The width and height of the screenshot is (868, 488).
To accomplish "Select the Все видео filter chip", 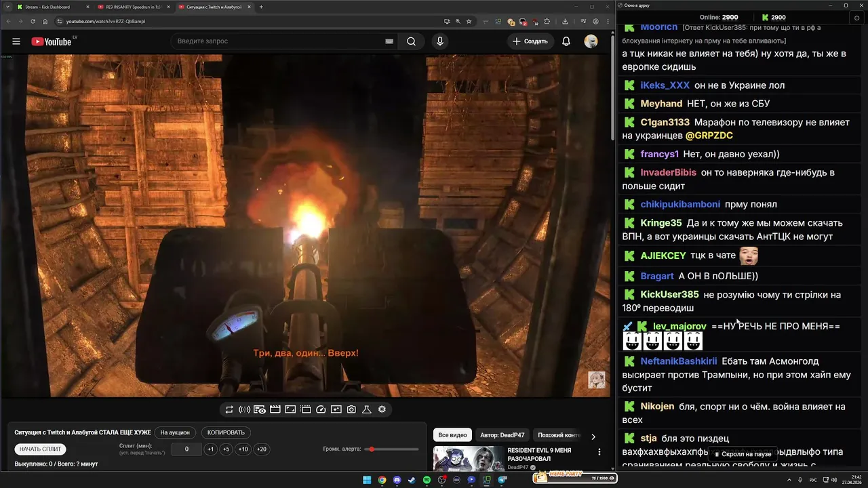I will 452,435.
